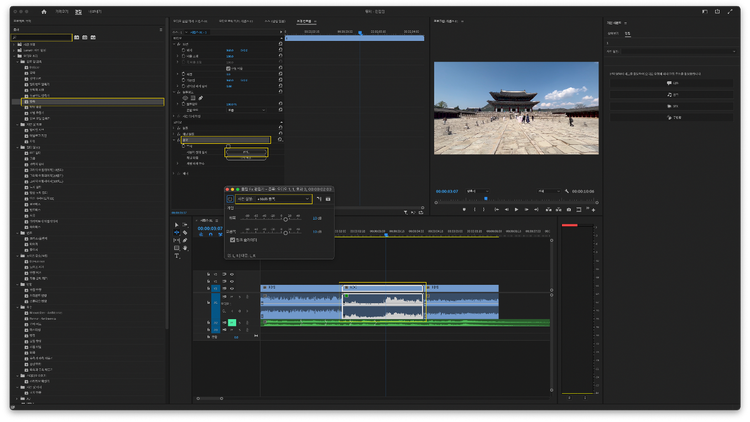Click the Home icon in top bar

click(44, 11)
